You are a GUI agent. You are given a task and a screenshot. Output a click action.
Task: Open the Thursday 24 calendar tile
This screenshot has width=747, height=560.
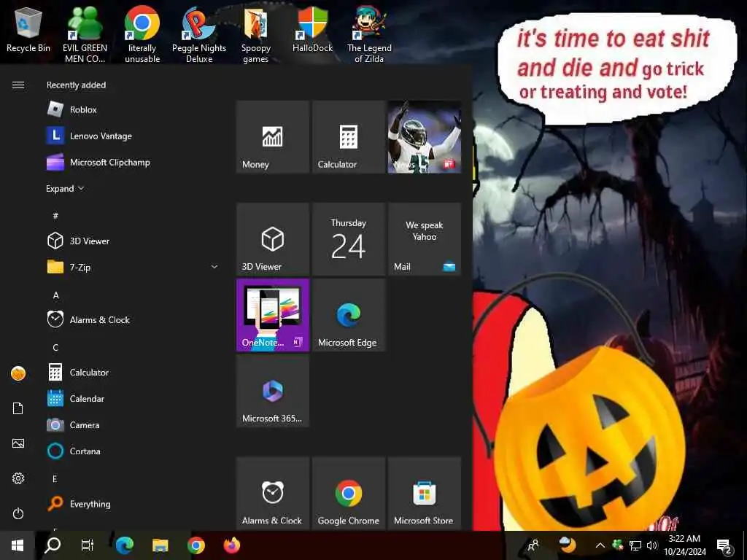(349, 239)
